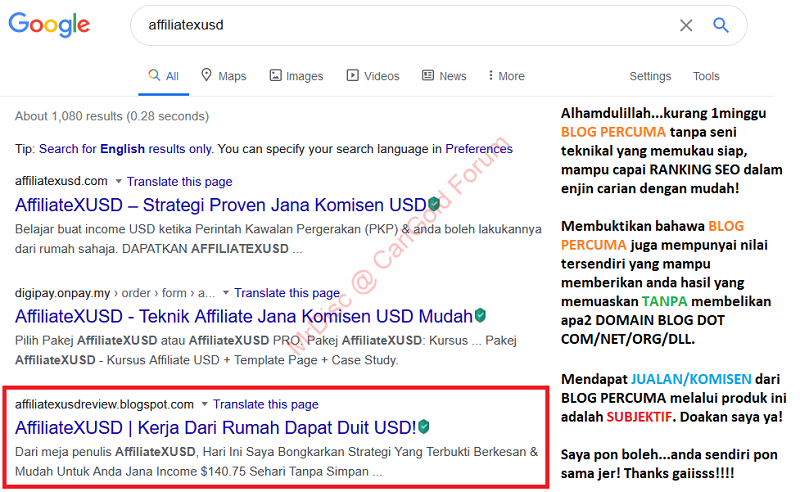
Task: Click blue 'JUALAN/KOMISEN' text in note
Action: pyautogui.click(x=691, y=379)
